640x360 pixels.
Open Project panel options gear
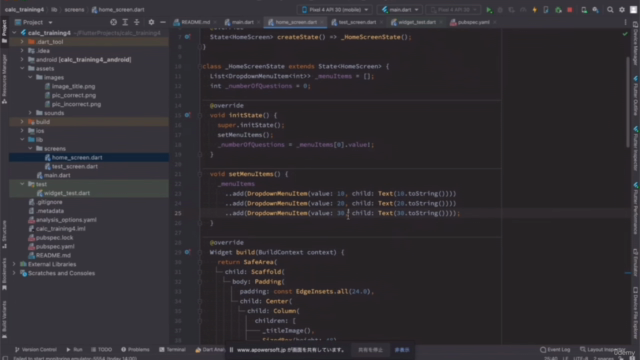click(151, 22)
